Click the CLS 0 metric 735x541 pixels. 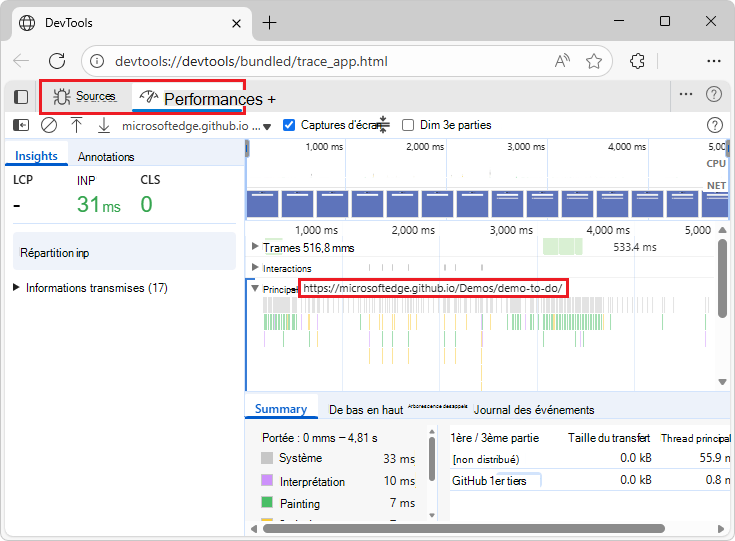[150, 196]
